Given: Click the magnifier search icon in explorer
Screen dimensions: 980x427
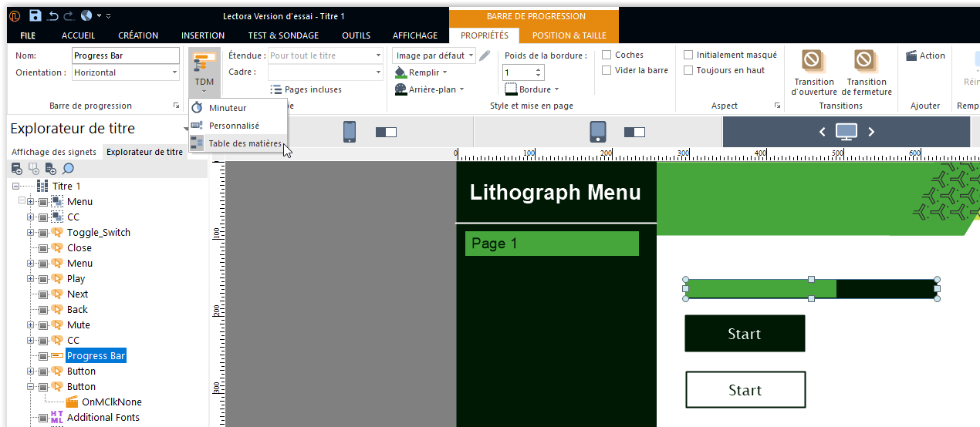Looking at the screenshot, I should click(x=68, y=169).
